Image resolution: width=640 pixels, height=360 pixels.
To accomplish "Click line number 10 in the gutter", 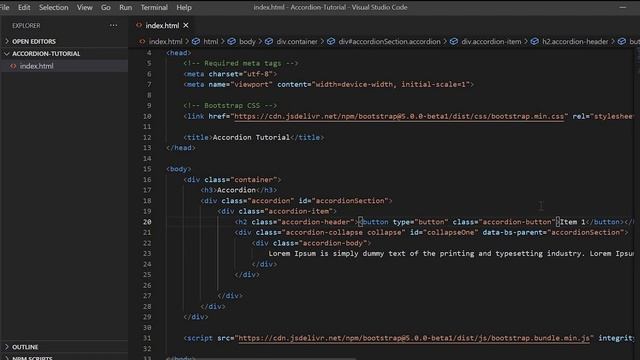I will point(147,116).
